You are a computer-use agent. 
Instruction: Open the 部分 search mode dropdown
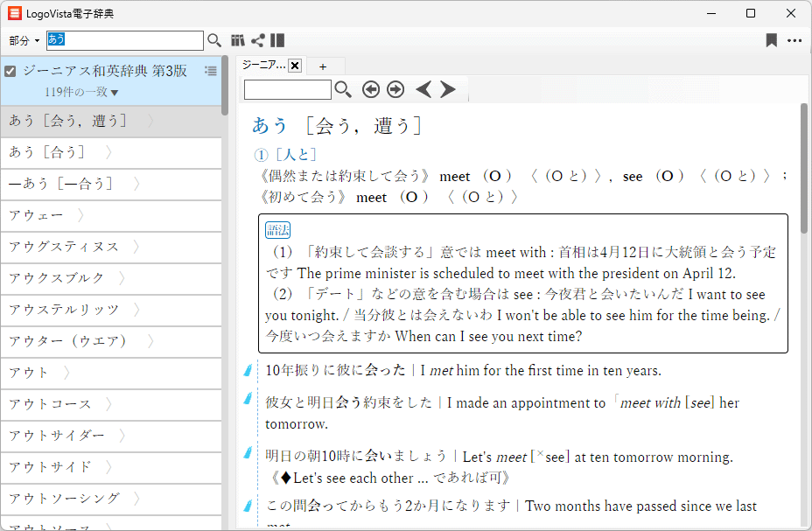24,41
